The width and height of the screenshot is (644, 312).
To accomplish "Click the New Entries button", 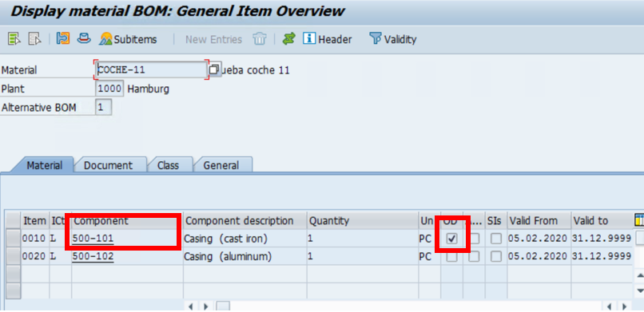I will click(213, 40).
